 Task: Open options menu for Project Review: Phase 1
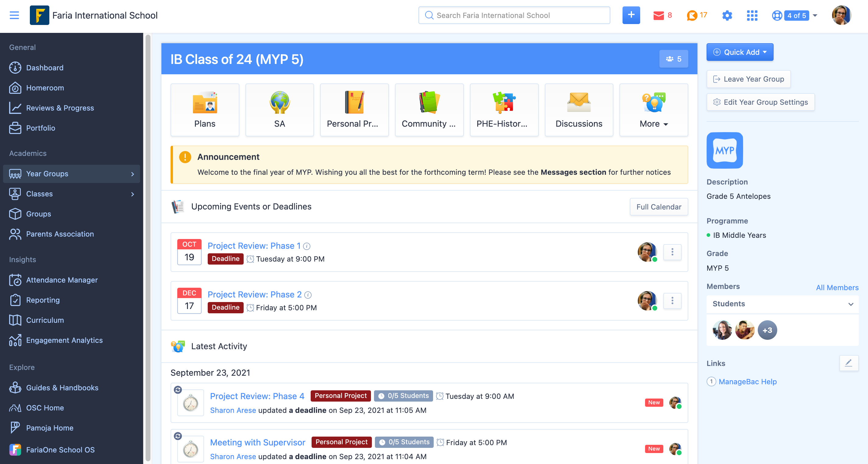[x=672, y=252]
